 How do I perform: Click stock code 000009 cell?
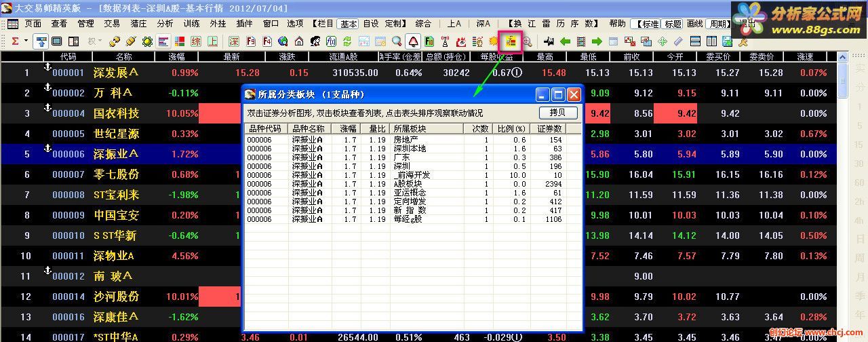[x=68, y=215]
